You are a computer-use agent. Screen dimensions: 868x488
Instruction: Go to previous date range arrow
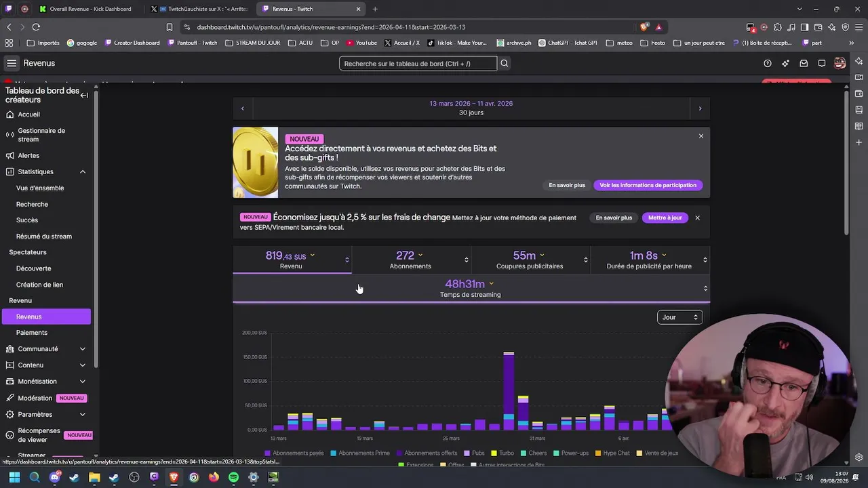point(243,108)
